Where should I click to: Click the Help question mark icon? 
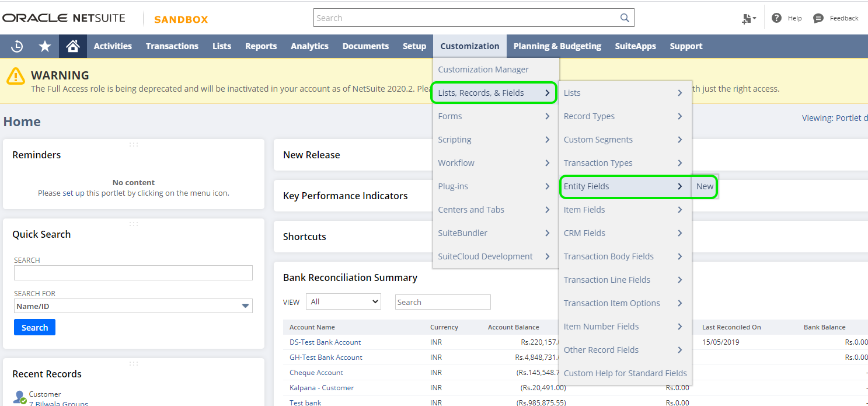pyautogui.click(x=776, y=18)
